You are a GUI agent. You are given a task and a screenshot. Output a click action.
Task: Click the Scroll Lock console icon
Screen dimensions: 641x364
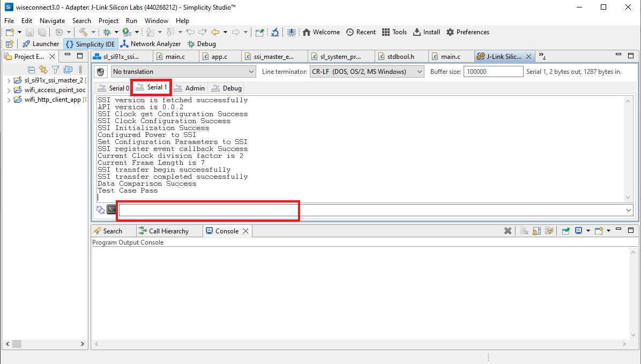pos(536,230)
